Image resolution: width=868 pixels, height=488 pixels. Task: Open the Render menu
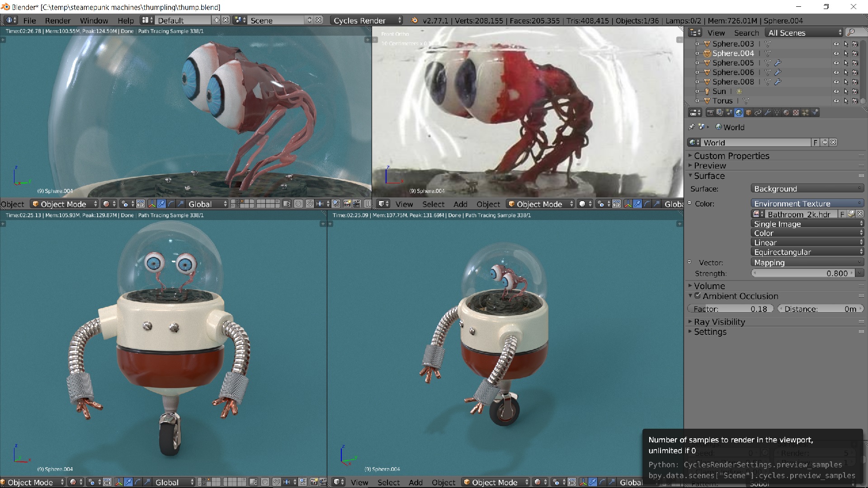pos(57,20)
